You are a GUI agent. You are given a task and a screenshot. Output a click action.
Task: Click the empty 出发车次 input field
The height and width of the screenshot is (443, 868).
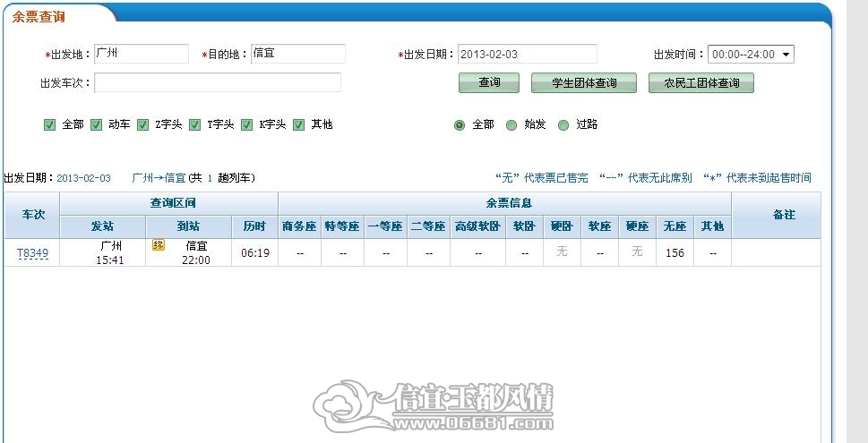pyautogui.click(x=218, y=83)
